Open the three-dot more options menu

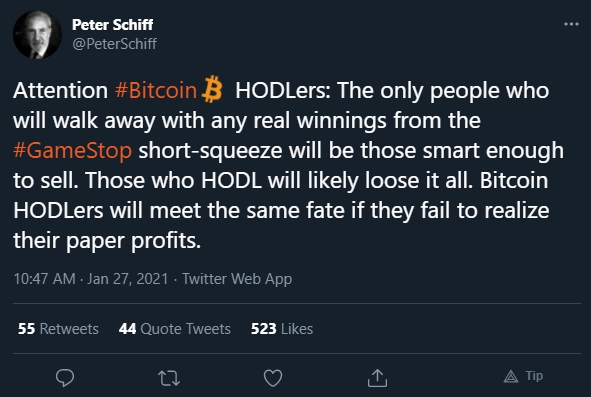[x=571, y=24]
